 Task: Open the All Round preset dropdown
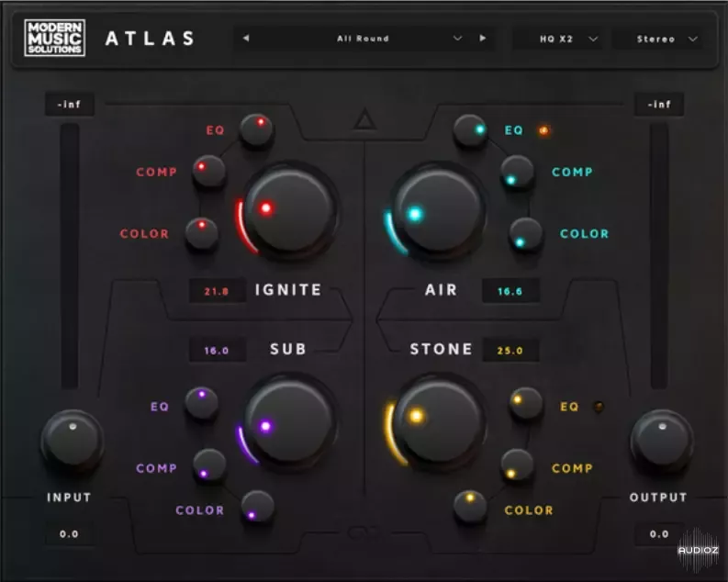pos(364,39)
